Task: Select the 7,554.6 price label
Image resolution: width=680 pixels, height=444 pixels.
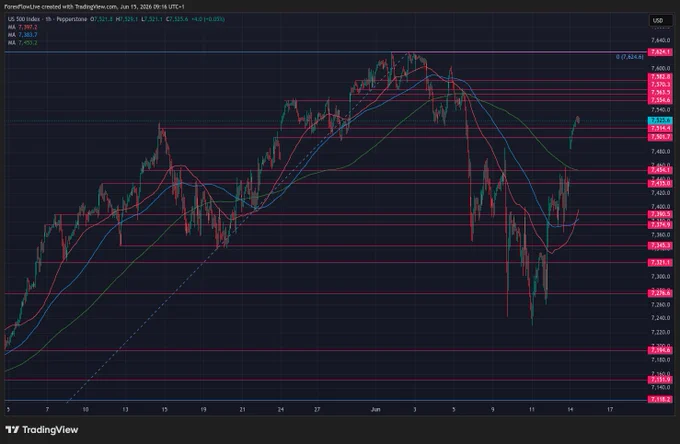Action: click(x=660, y=100)
